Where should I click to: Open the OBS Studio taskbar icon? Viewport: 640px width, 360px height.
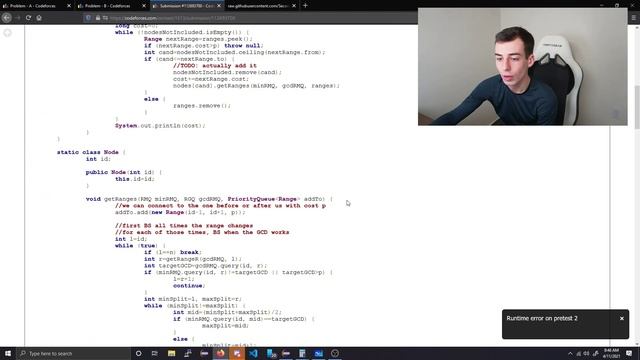point(335,353)
